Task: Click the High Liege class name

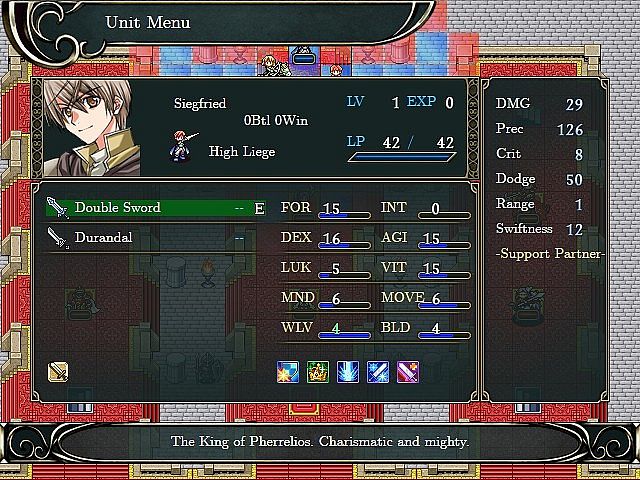Action: (x=242, y=152)
